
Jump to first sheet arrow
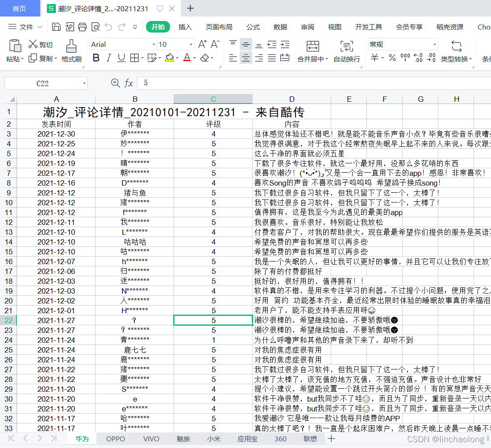coord(11,438)
